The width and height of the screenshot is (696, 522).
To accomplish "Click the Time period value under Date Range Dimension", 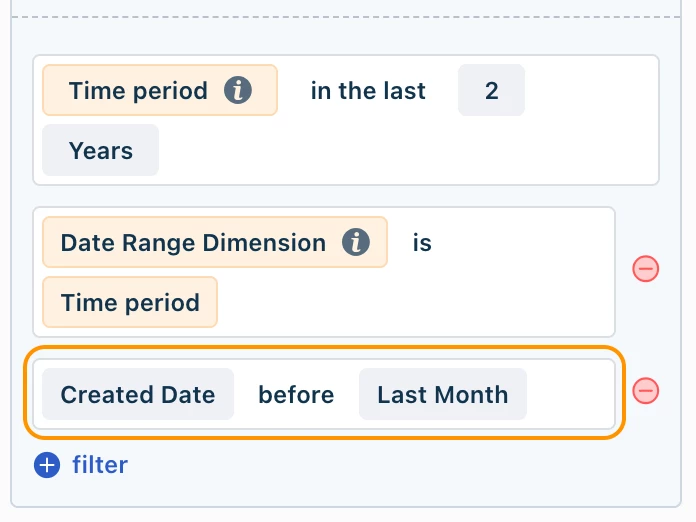I will pos(130,302).
